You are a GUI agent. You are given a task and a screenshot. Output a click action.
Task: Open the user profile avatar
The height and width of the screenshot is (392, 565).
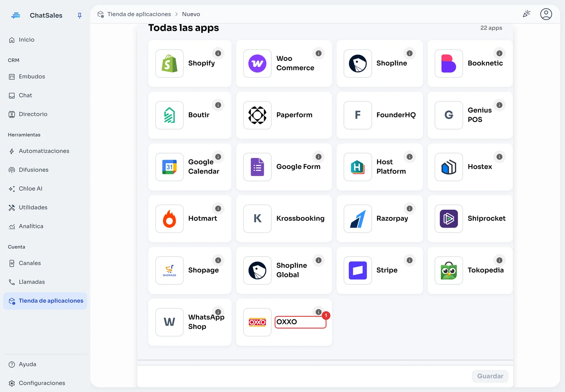coord(546,14)
